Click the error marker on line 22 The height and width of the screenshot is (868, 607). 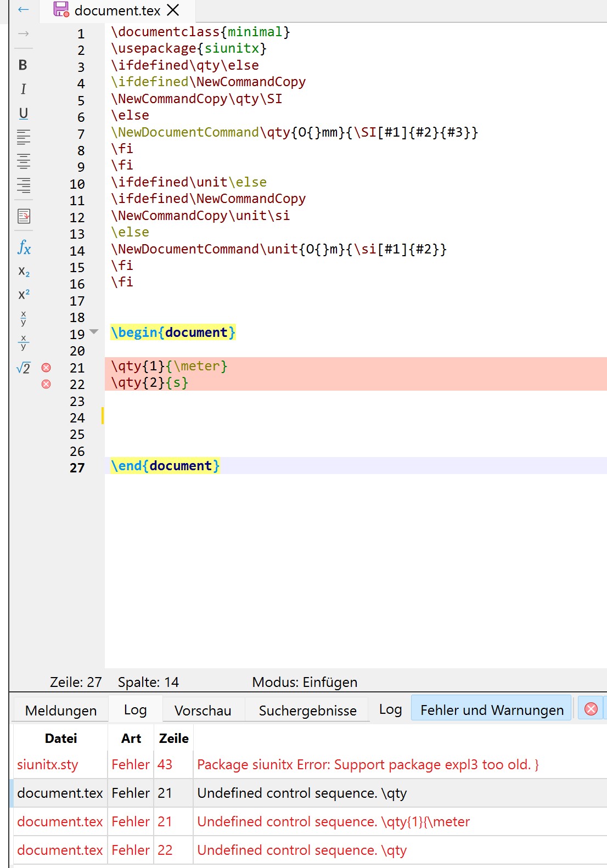point(46,384)
